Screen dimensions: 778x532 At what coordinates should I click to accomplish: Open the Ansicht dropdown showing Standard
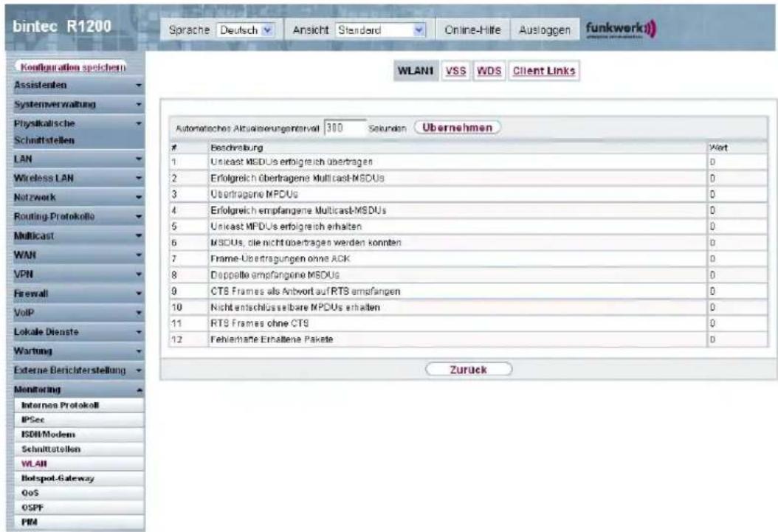381,30
